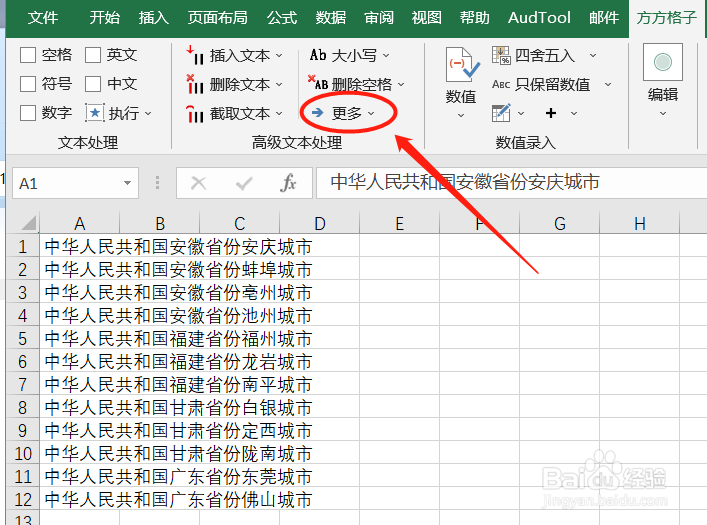Tick the 空格 checkbox
The height and width of the screenshot is (525, 707).
coord(28,55)
